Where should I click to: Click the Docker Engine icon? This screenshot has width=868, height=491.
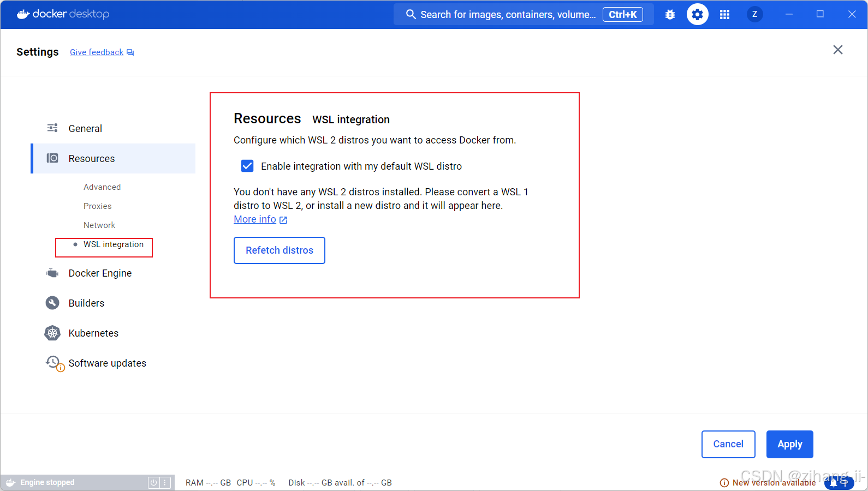[52, 273]
